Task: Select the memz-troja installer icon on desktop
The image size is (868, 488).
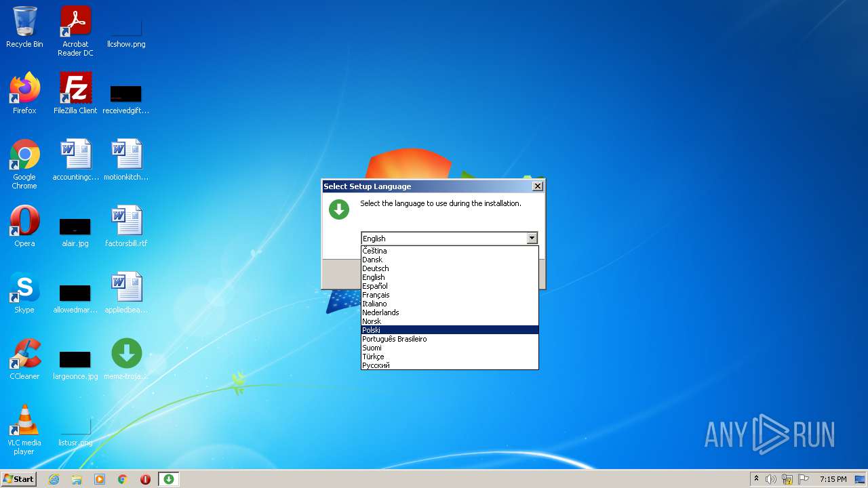Action: (x=126, y=359)
